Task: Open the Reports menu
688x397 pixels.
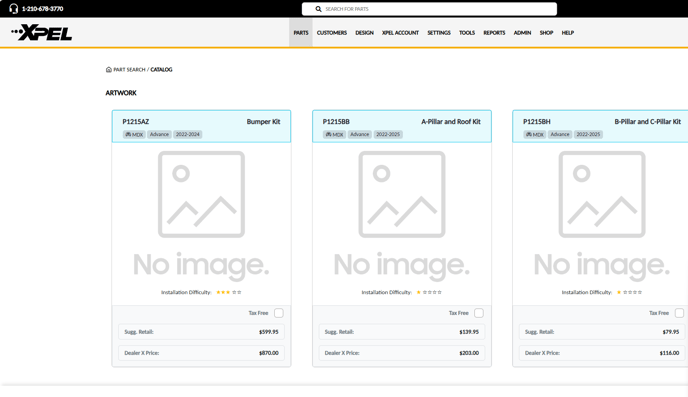Action: coord(494,32)
